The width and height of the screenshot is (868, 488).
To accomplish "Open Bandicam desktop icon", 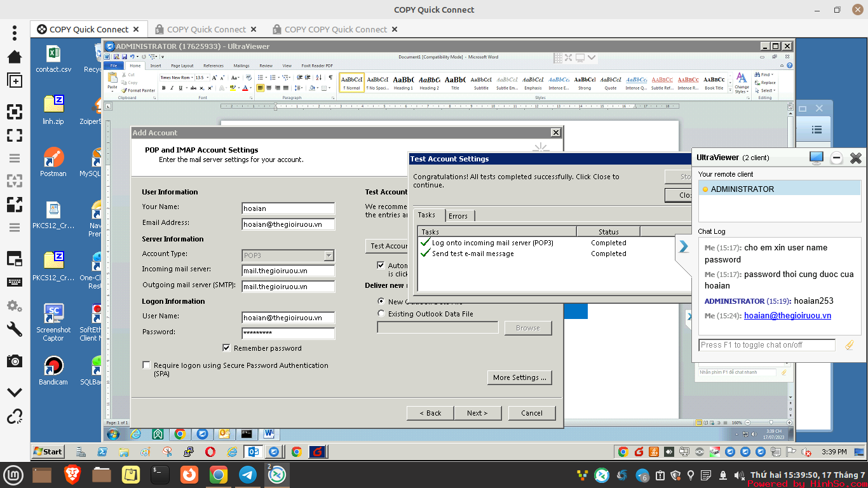I will 53,370.
